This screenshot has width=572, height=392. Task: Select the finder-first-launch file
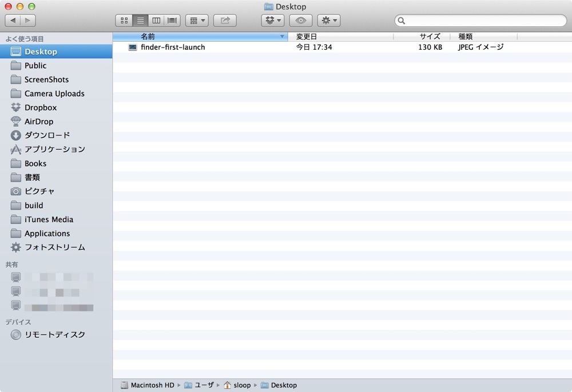pyautogui.click(x=342, y=47)
